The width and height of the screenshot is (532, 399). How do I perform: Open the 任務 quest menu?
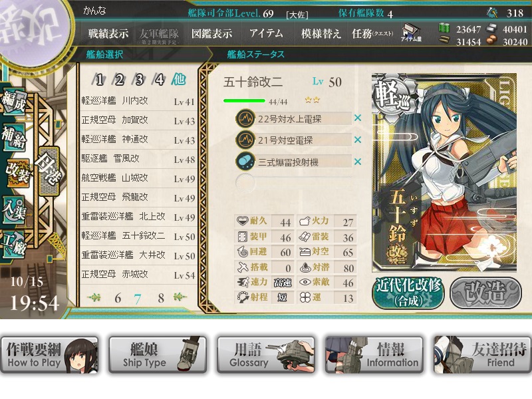tap(372, 34)
